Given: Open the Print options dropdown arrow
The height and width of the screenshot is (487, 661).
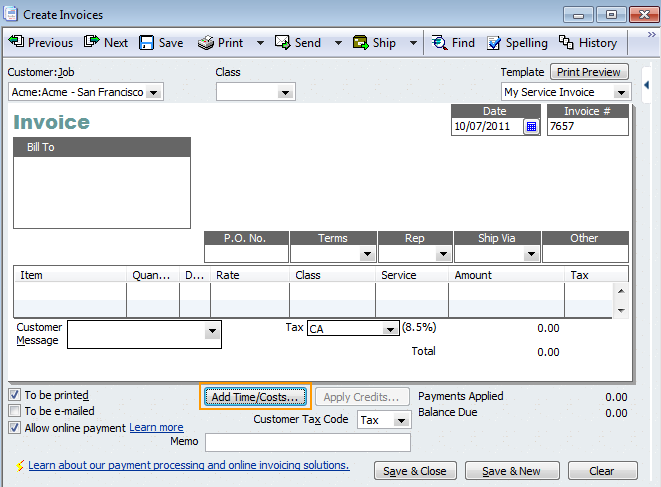Looking at the screenshot, I should point(261,43).
